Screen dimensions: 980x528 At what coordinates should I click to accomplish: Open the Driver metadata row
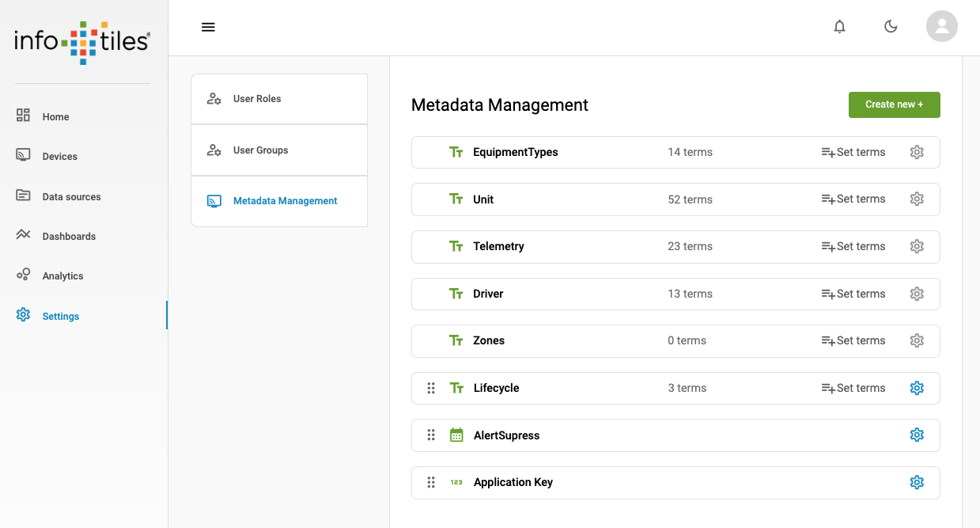point(488,294)
